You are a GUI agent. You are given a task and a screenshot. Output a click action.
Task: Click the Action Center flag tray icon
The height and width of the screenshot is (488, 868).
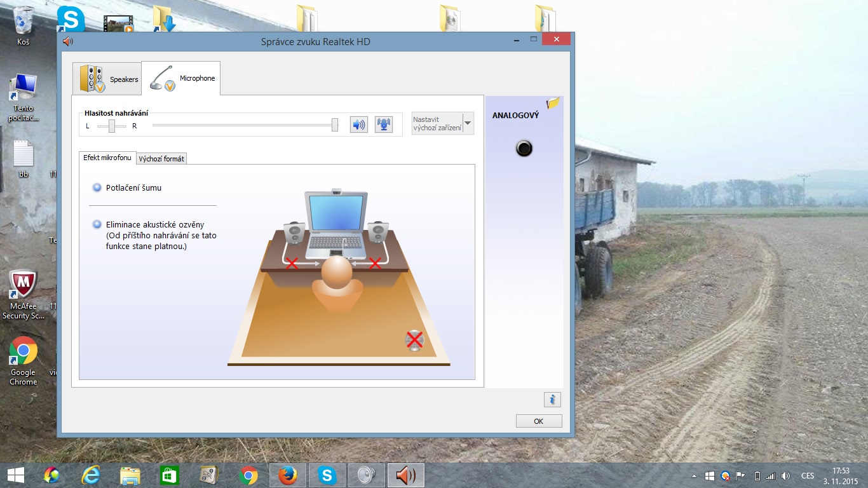740,476
